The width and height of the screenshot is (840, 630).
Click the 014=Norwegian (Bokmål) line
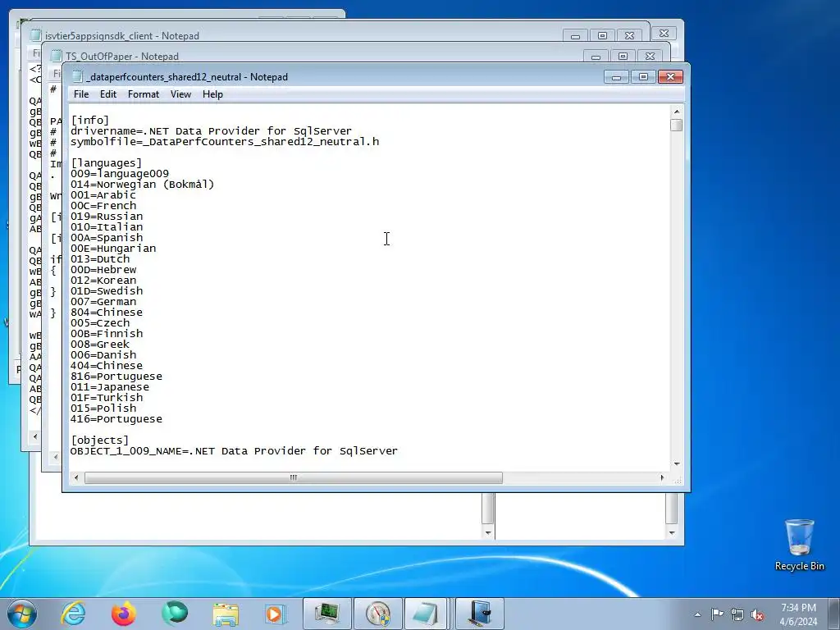143,185
